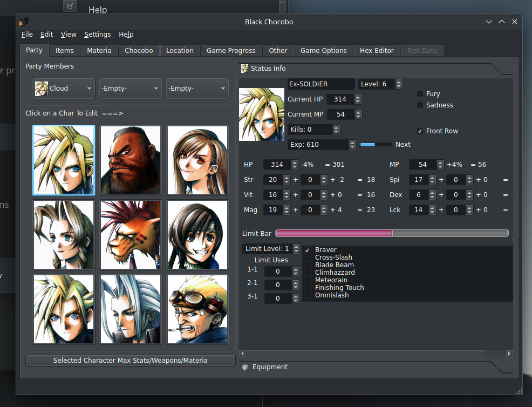Check the Climhazzard limit break
The width and height of the screenshot is (532, 407).
point(308,273)
